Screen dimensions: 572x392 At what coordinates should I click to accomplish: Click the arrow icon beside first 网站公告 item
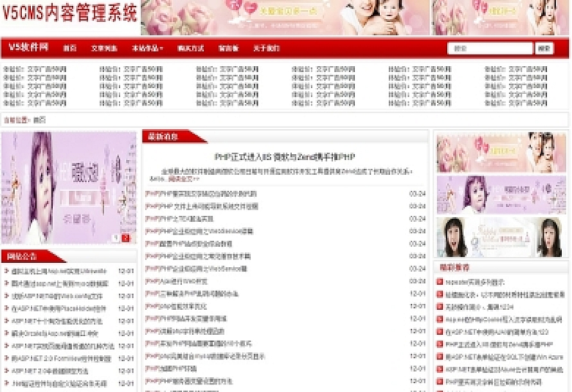tap(6, 272)
